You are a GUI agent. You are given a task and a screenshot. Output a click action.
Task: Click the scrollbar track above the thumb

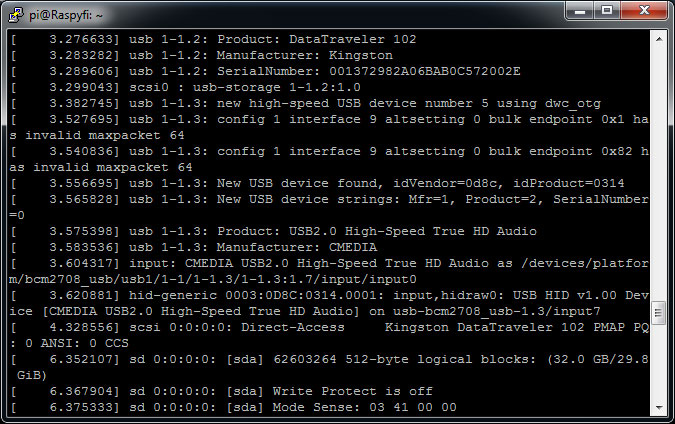pyautogui.click(x=659, y=172)
